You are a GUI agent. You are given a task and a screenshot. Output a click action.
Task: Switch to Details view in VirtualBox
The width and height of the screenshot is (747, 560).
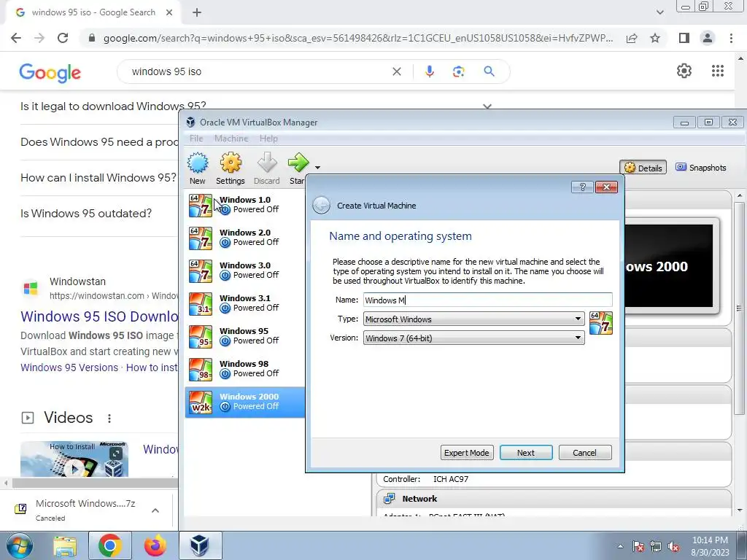(643, 168)
